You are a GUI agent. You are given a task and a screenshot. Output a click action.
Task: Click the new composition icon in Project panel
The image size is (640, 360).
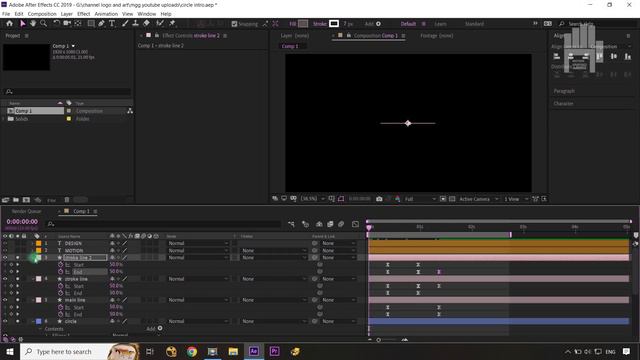[x=27, y=200]
